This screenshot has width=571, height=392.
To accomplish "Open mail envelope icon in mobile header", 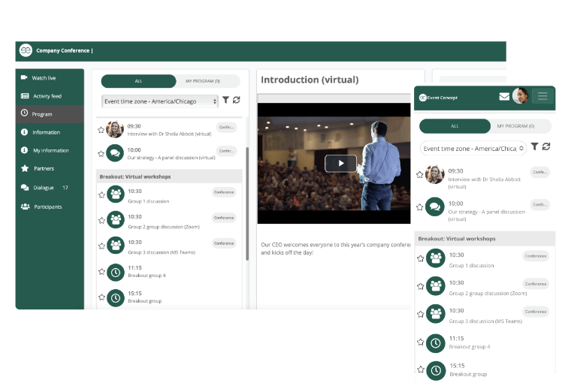I will [x=504, y=96].
